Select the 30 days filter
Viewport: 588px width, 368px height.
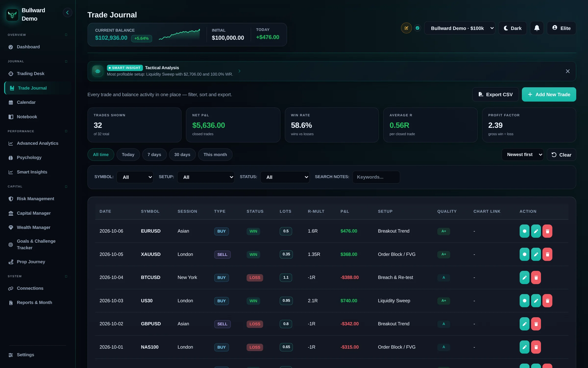[182, 155]
